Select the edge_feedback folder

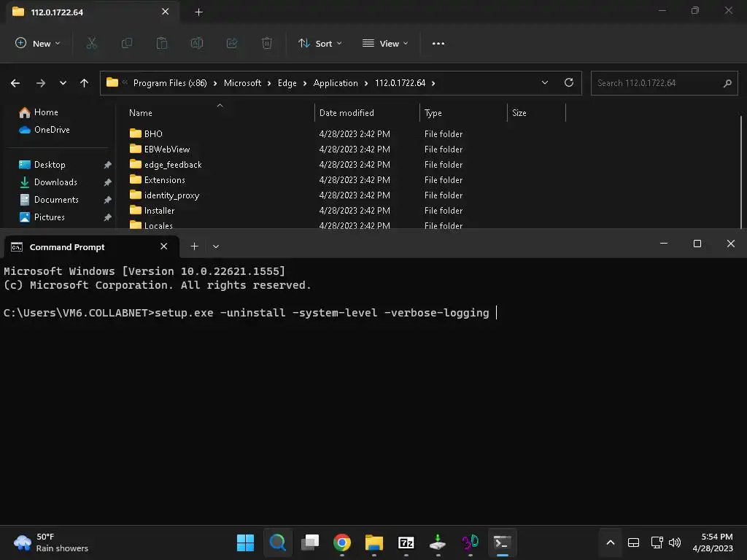click(166, 164)
